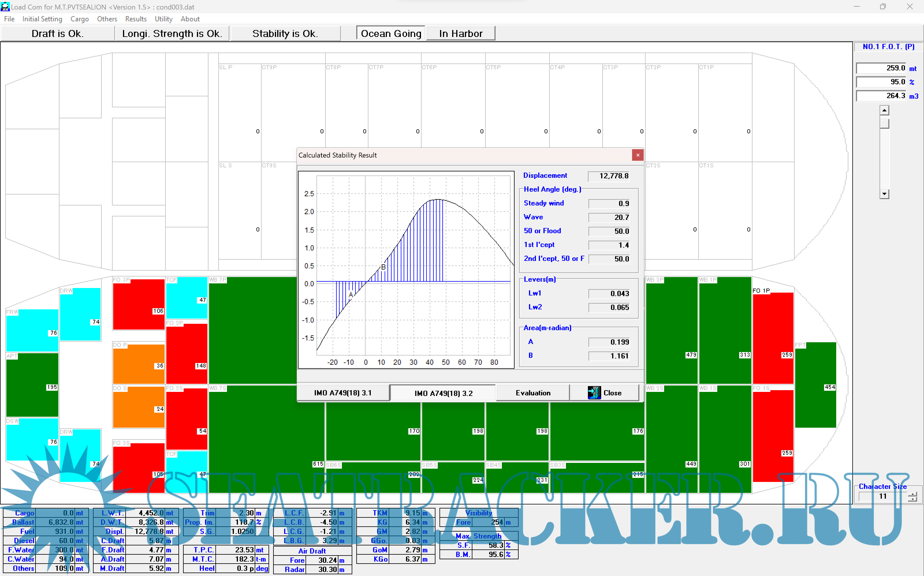Select Ocean Going mode
Image resolution: width=924 pixels, height=576 pixels.
click(x=391, y=33)
